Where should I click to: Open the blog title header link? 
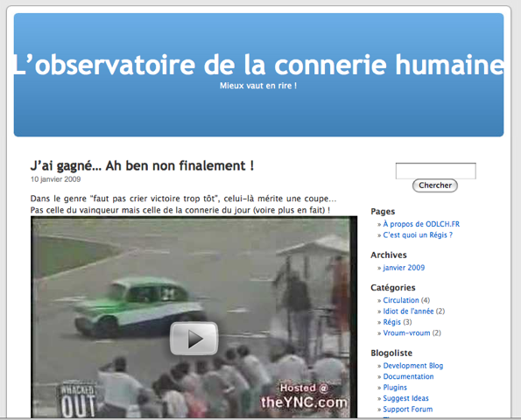point(258,64)
